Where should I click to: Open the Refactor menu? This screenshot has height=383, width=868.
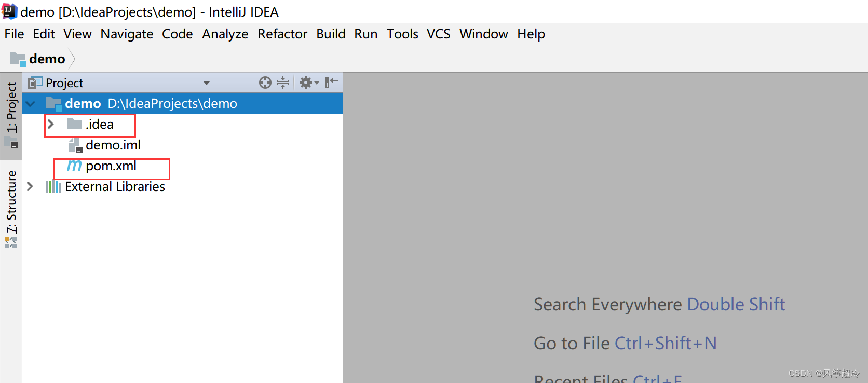point(282,34)
